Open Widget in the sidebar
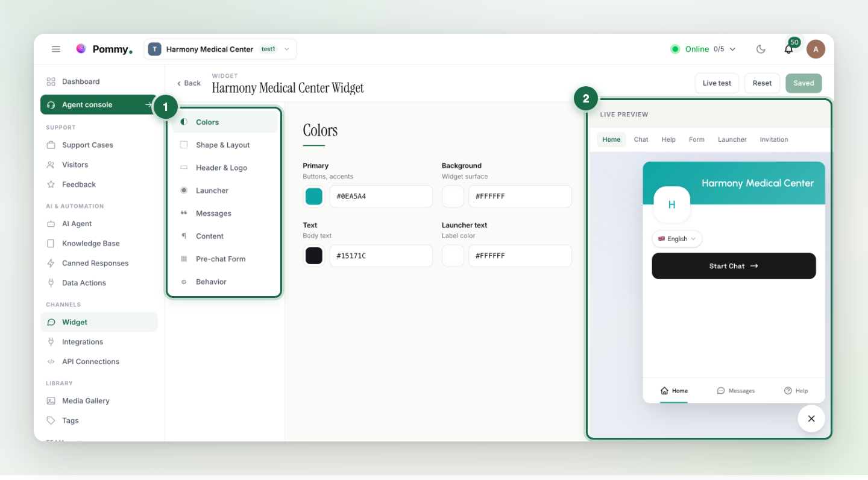The height and width of the screenshot is (480, 868). (x=99, y=322)
